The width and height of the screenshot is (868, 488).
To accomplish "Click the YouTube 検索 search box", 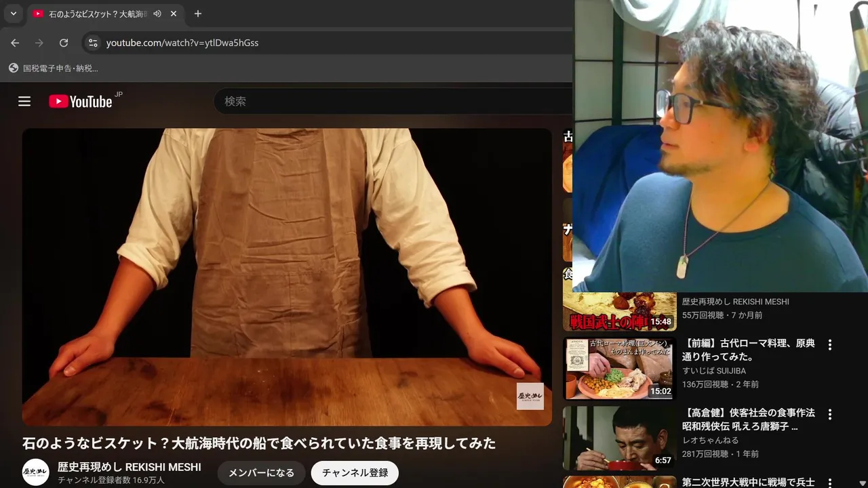I will point(393,101).
